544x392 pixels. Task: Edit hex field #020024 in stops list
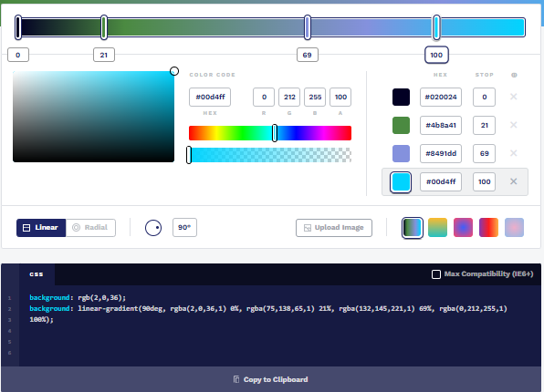(x=441, y=97)
